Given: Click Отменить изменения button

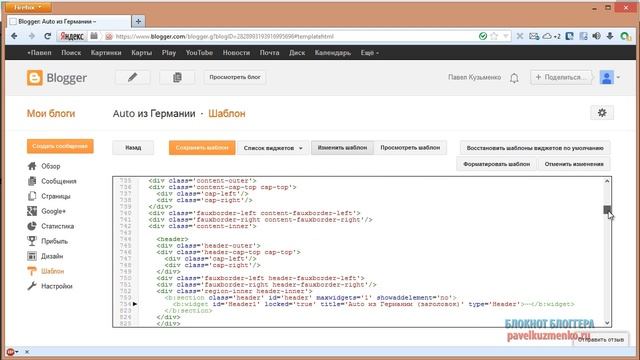Looking at the screenshot, I should click(574, 164).
